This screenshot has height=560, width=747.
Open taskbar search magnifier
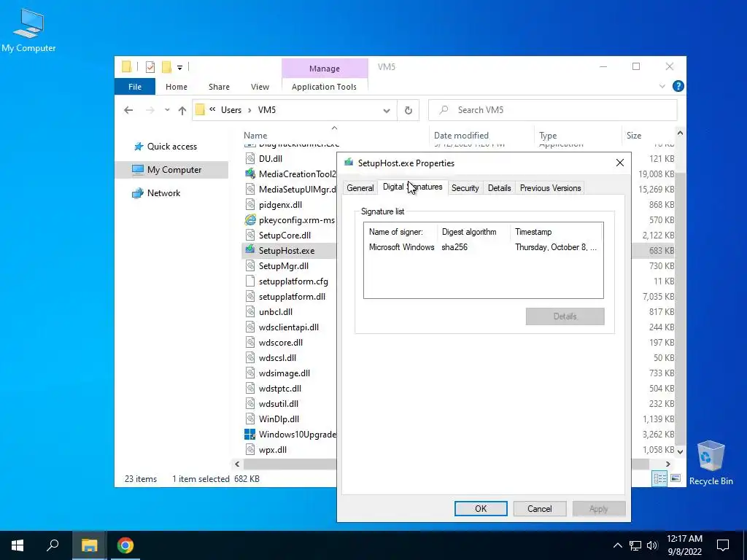pos(53,545)
